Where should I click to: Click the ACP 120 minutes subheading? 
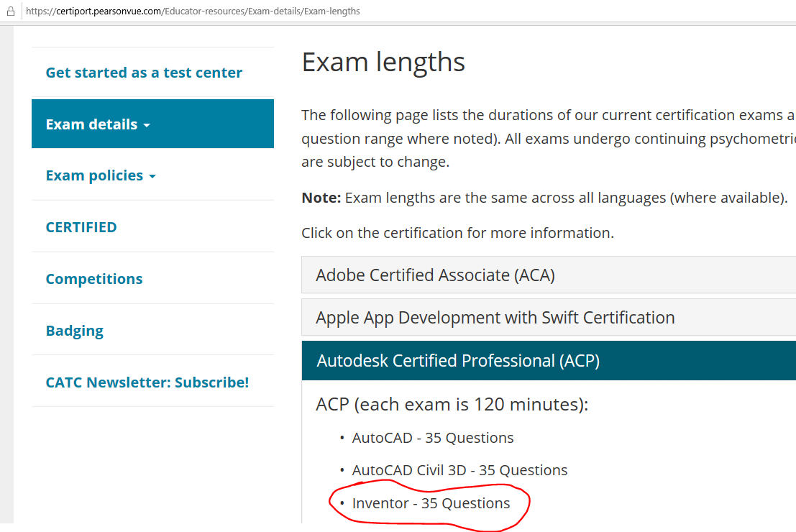pyautogui.click(x=452, y=404)
